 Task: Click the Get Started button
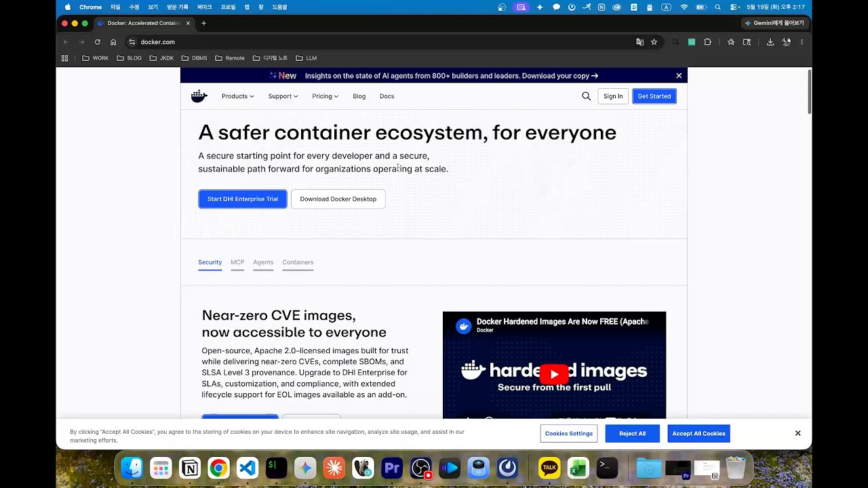click(x=654, y=96)
